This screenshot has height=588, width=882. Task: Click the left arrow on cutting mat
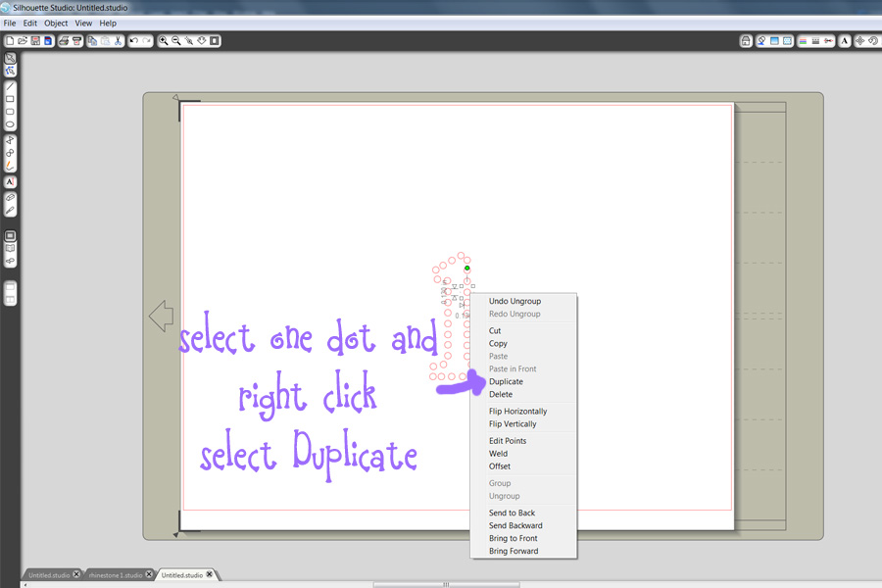[161, 317]
